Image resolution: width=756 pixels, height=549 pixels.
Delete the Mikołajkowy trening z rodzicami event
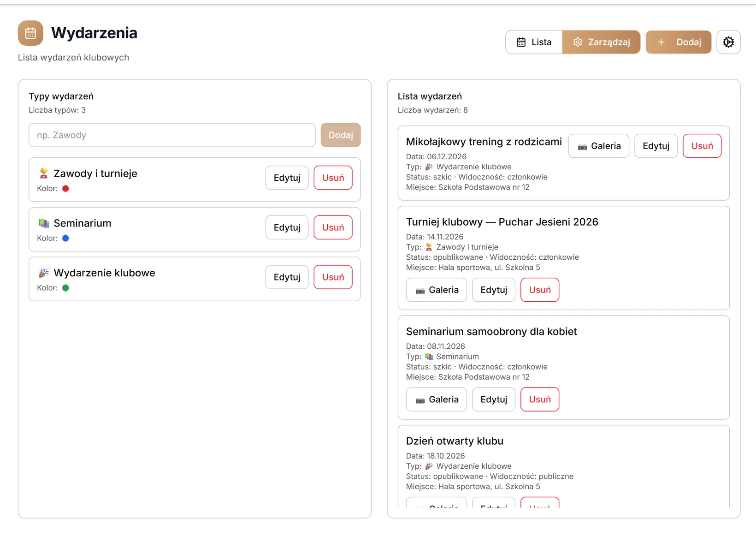702,146
